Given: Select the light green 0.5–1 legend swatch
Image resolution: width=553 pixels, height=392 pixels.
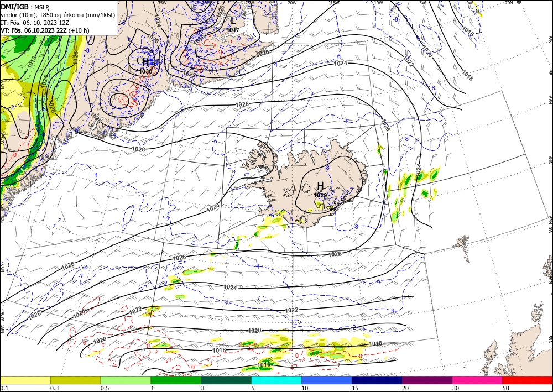Looking at the screenshot, I should point(126,380).
